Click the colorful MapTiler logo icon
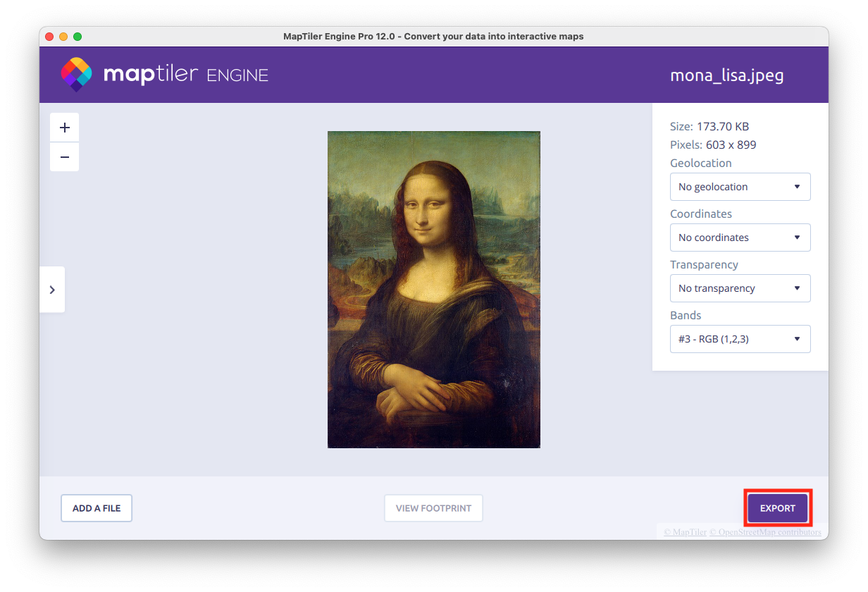The height and width of the screenshot is (592, 868). 76,75
